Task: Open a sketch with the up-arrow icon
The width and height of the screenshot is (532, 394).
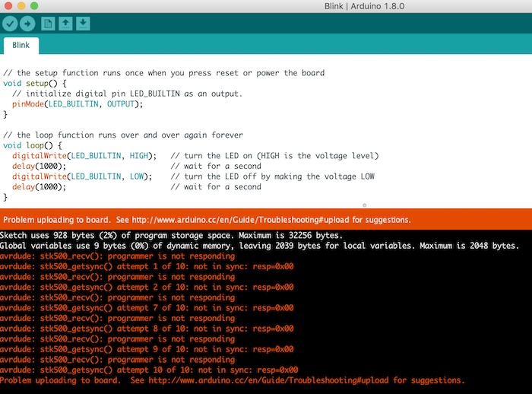Action: click(65, 24)
